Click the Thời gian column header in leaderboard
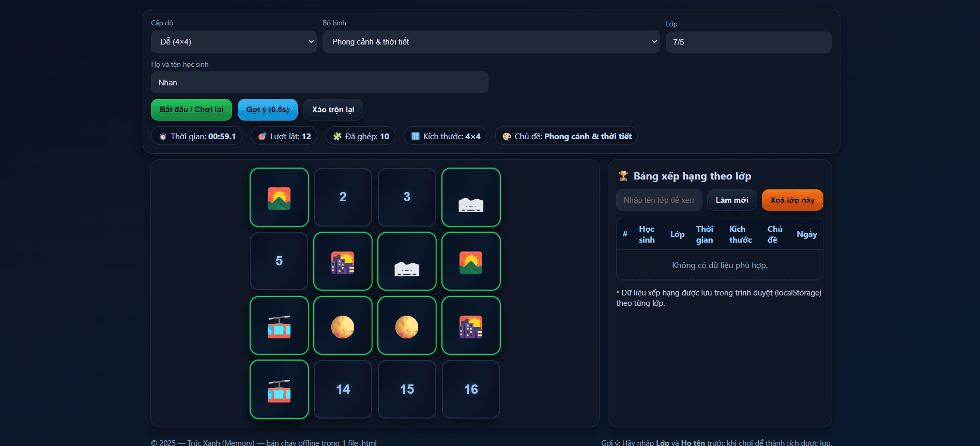 tap(705, 234)
